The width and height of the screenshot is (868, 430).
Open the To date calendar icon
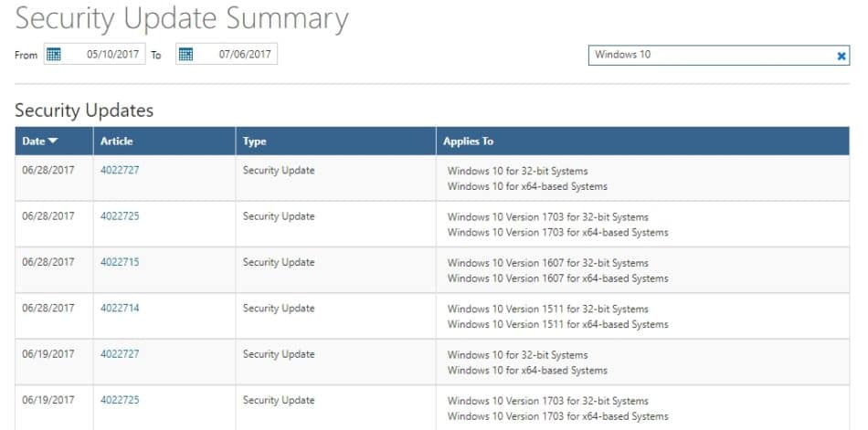click(x=185, y=54)
